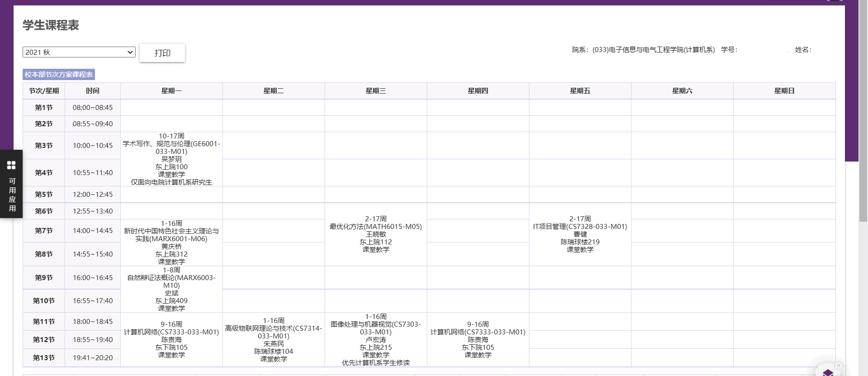Click the 第1节 row label

pyautogui.click(x=44, y=108)
